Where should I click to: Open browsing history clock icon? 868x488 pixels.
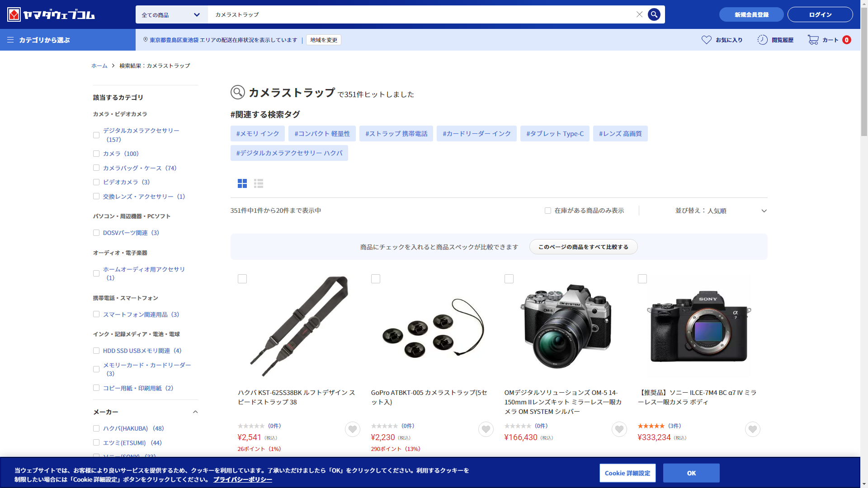(762, 40)
